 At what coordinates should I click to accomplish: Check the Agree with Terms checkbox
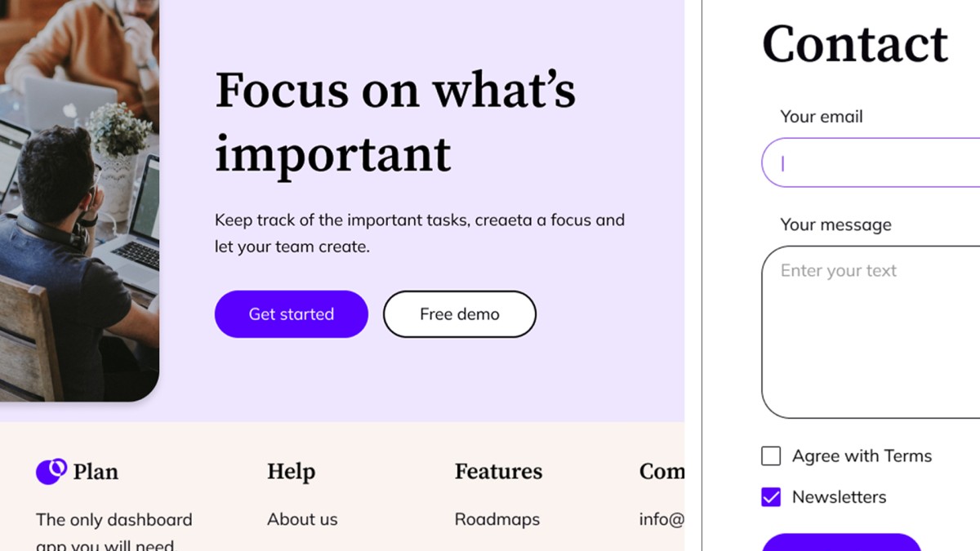pos(771,456)
